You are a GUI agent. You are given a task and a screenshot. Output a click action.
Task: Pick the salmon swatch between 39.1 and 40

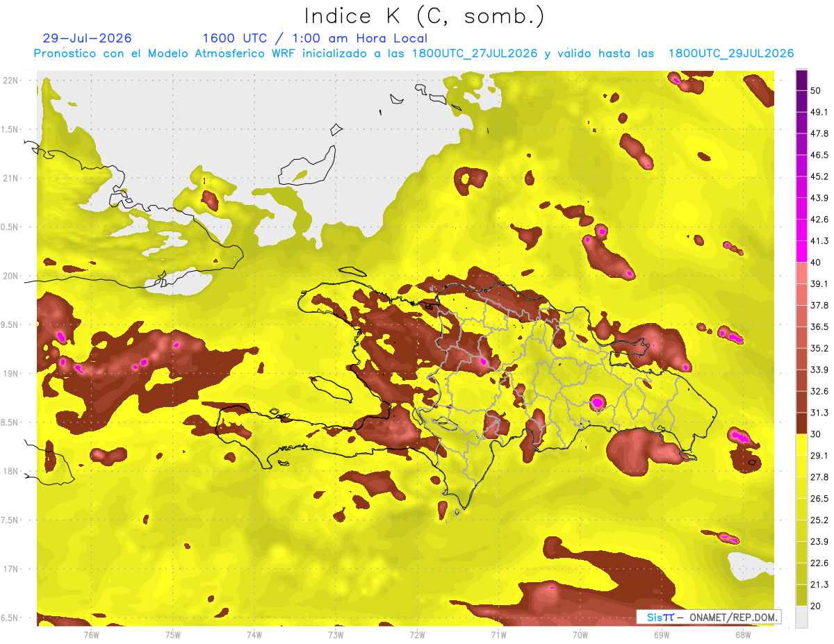(801, 273)
